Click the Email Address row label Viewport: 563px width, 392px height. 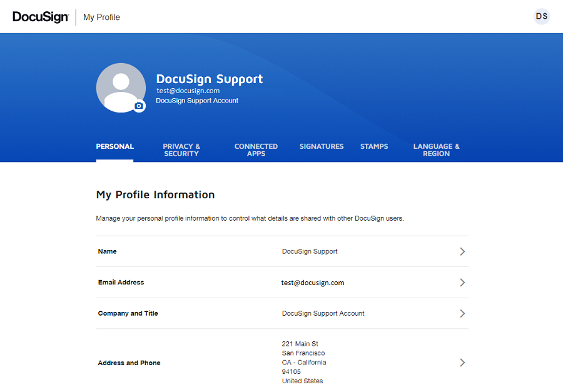pos(121,283)
